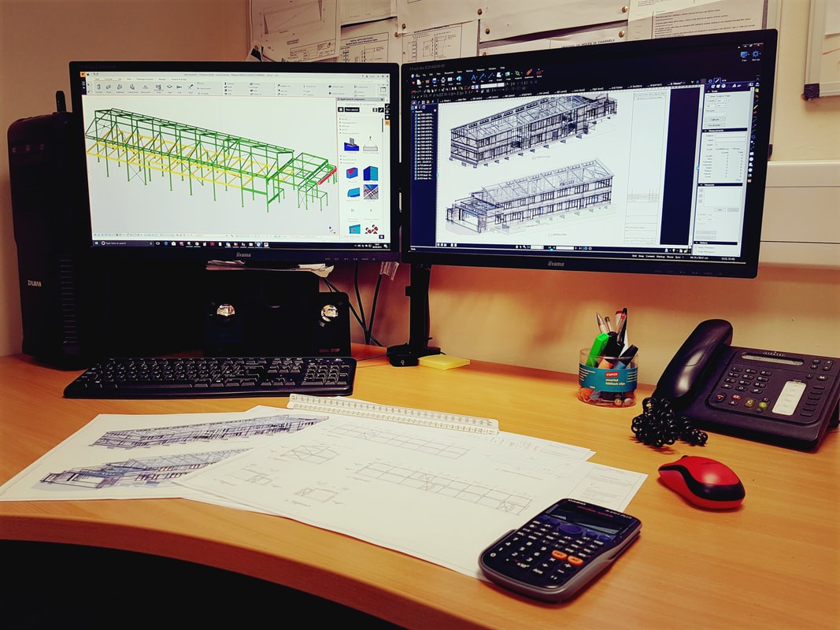Click the search field in Applications & components
This screenshot has height=630, width=840.
(x=361, y=115)
